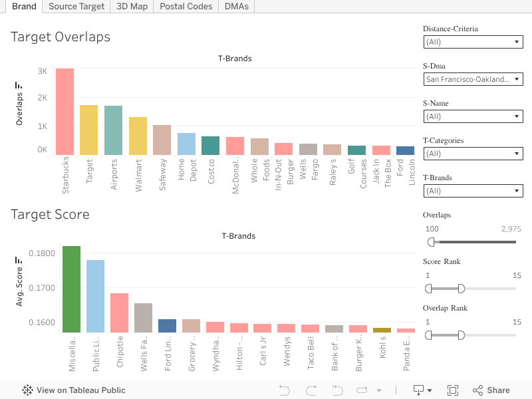Enter full screen mode

pos(453,390)
